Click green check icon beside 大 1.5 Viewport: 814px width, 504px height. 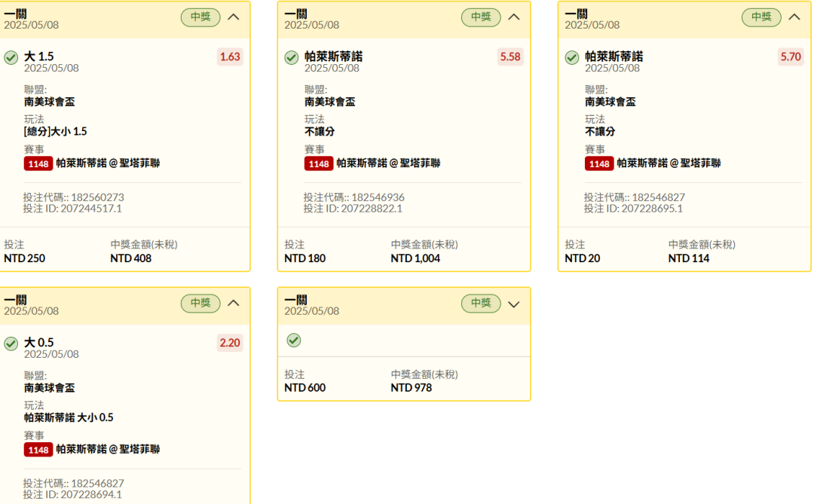coord(11,57)
